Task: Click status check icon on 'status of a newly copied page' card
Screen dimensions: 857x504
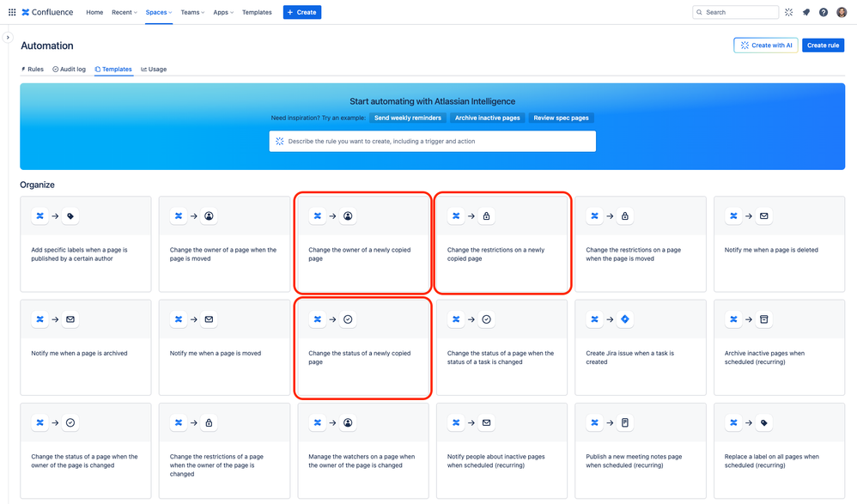Action: (x=348, y=319)
